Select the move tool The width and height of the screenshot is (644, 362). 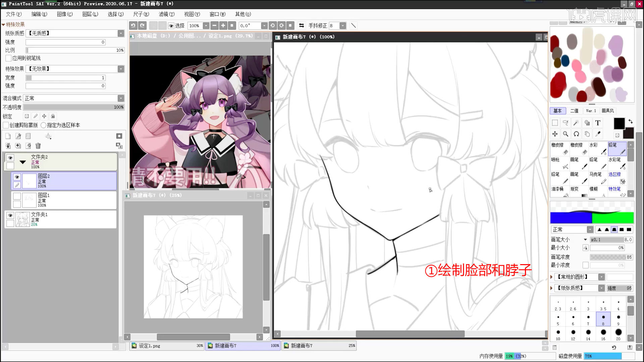[555, 134]
